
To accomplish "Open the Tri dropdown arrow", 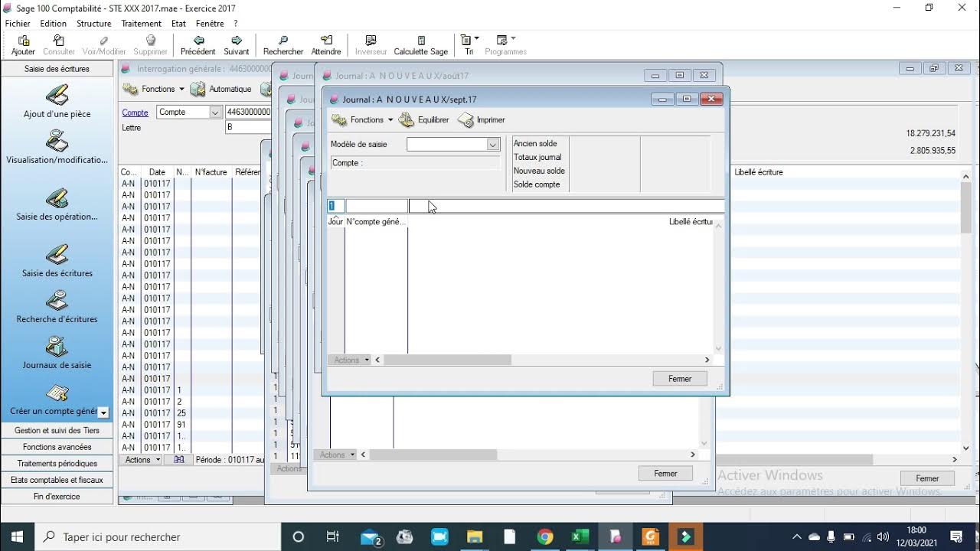I will click(x=477, y=38).
